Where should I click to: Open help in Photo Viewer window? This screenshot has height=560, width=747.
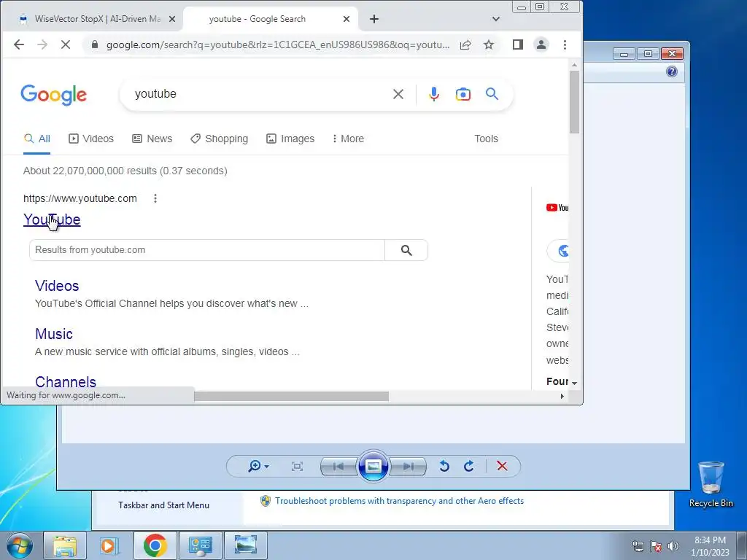pos(671,72)
